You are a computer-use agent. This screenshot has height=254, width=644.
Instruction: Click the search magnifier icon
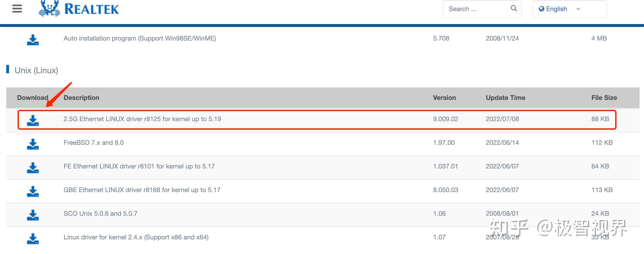tap(514, 9)
